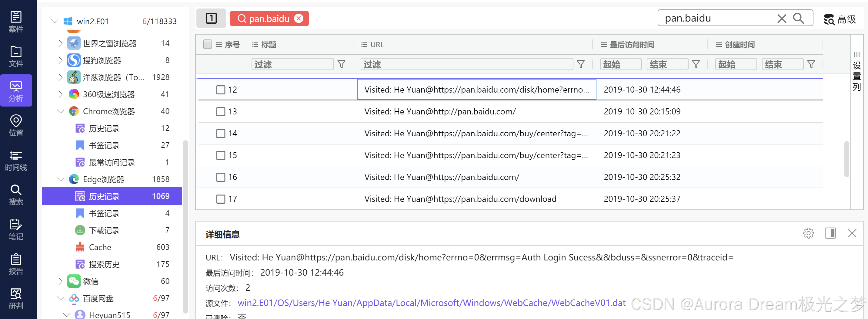Toggle the select-all checkbox in header
This screenshot has height=319, width=868.
pyautogui.click(x=208, y=44)
